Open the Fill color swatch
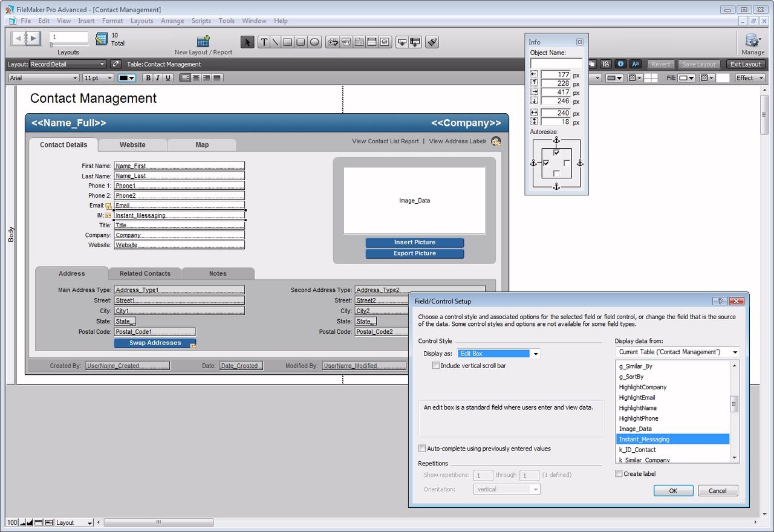Viewport: 774px width, 532px height. point(687,78)
